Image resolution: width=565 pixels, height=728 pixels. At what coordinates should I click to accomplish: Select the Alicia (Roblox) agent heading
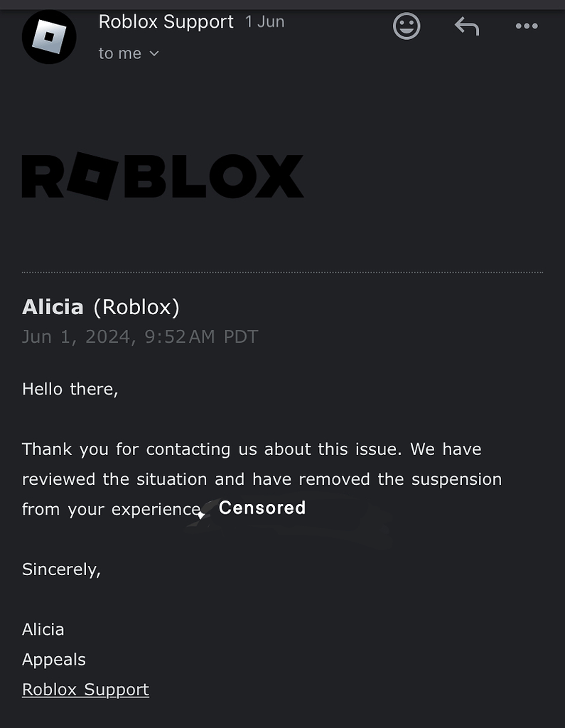pyautogui.click(x=101, y=307)
